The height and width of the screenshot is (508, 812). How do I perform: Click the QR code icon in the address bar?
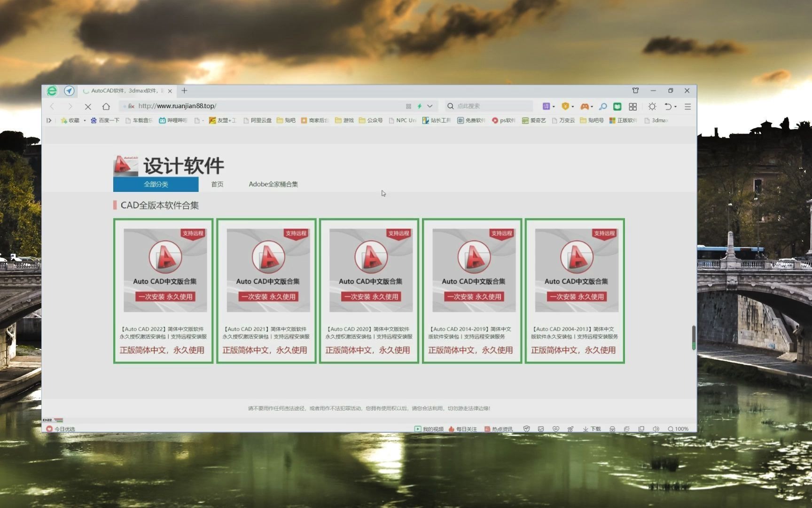point(408,106)
